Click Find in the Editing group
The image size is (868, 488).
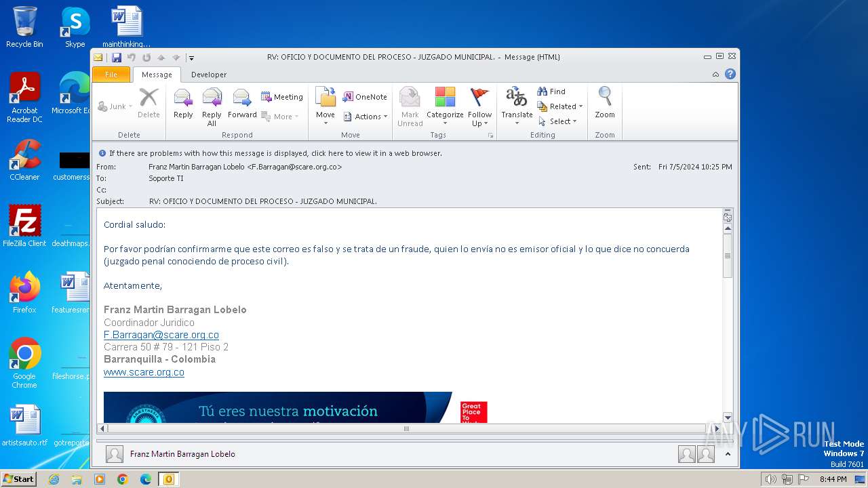(x=551, y=91)
